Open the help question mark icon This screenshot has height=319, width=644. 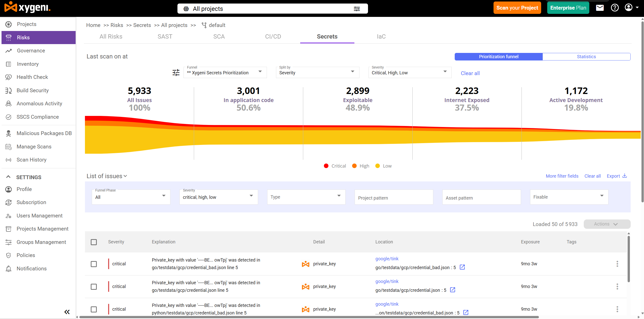(615, 8)
